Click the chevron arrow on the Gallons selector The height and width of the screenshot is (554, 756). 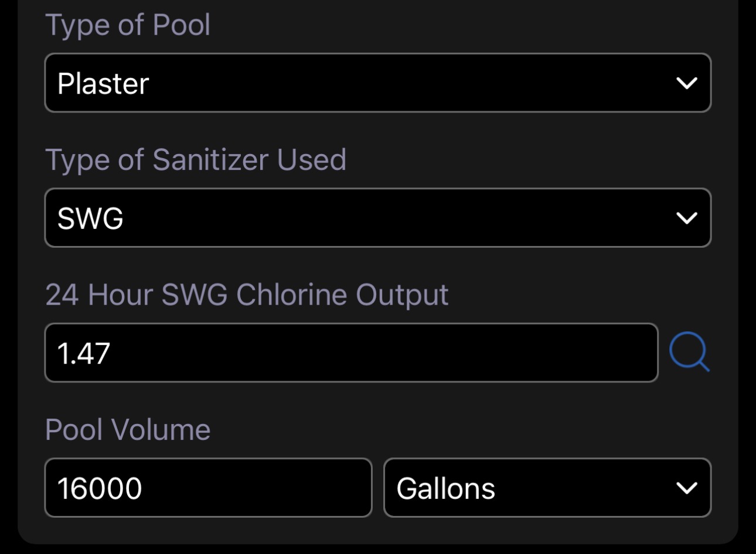(686, 488)
